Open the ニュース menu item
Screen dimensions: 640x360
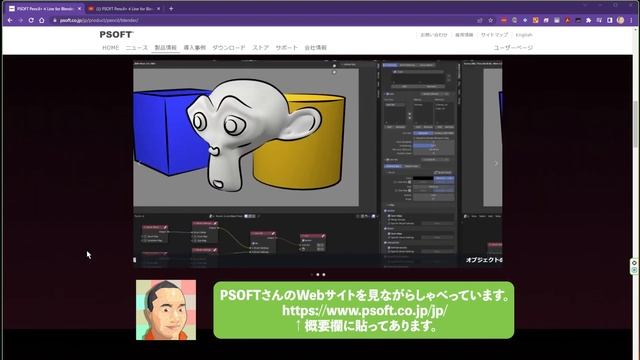[137, 48]
